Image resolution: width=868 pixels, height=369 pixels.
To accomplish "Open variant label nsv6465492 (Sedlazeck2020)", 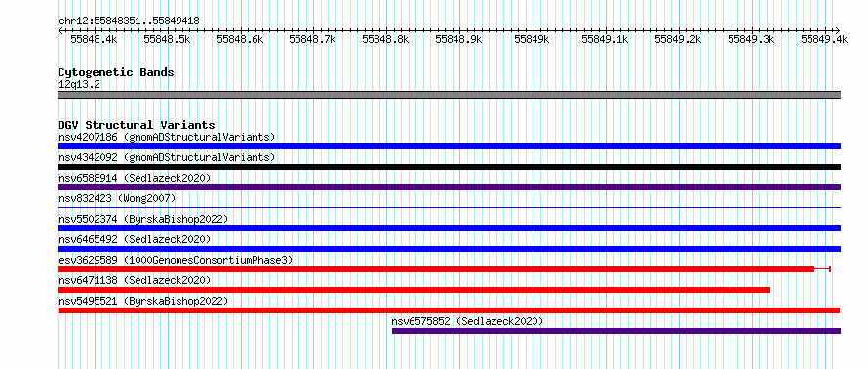I will tap(135, 239).
